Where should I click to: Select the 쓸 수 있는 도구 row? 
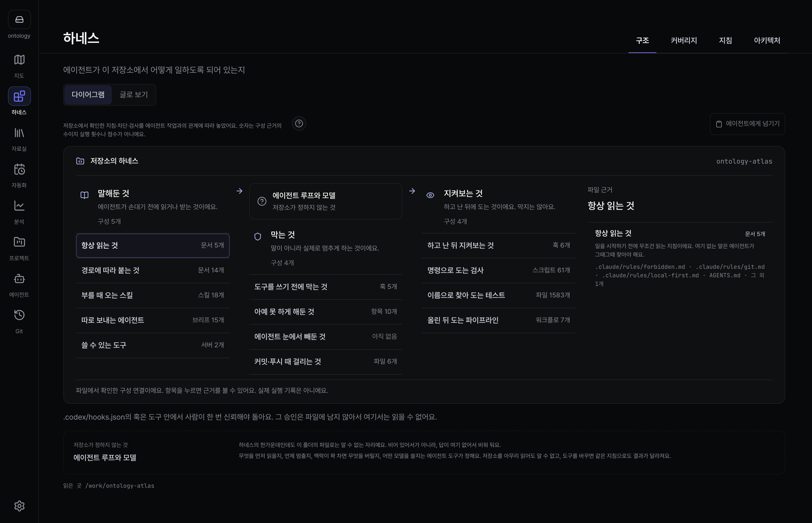pyautogui.click(x=153, y=345)
